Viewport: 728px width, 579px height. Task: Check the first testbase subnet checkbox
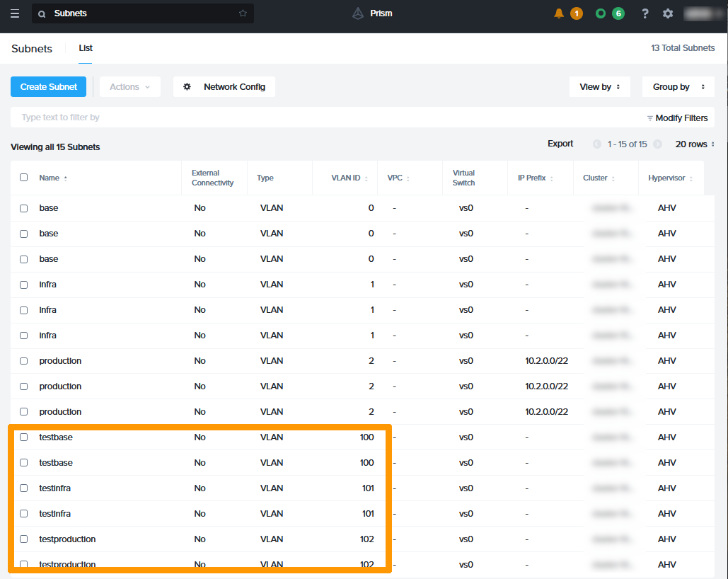pos(24,437)
